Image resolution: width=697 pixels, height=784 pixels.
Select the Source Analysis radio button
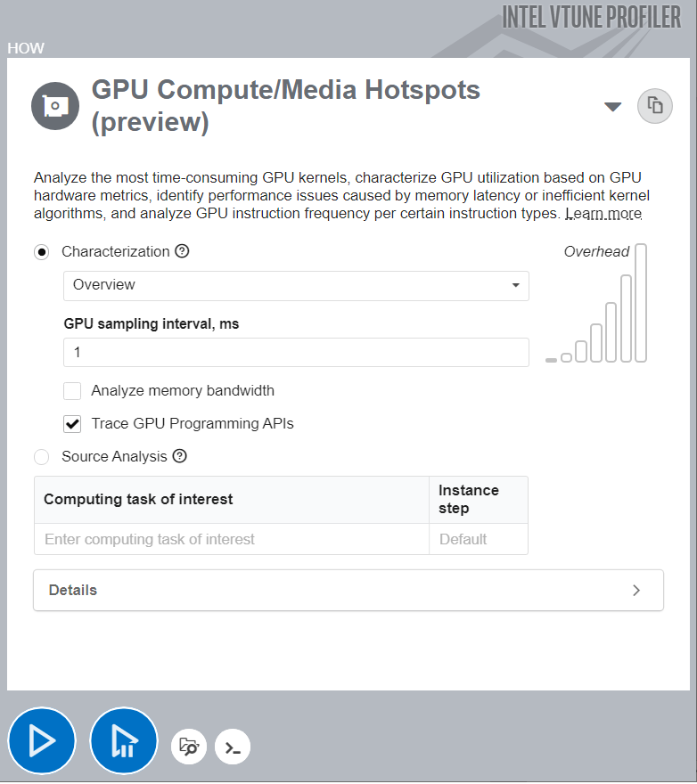coord(42,457)
